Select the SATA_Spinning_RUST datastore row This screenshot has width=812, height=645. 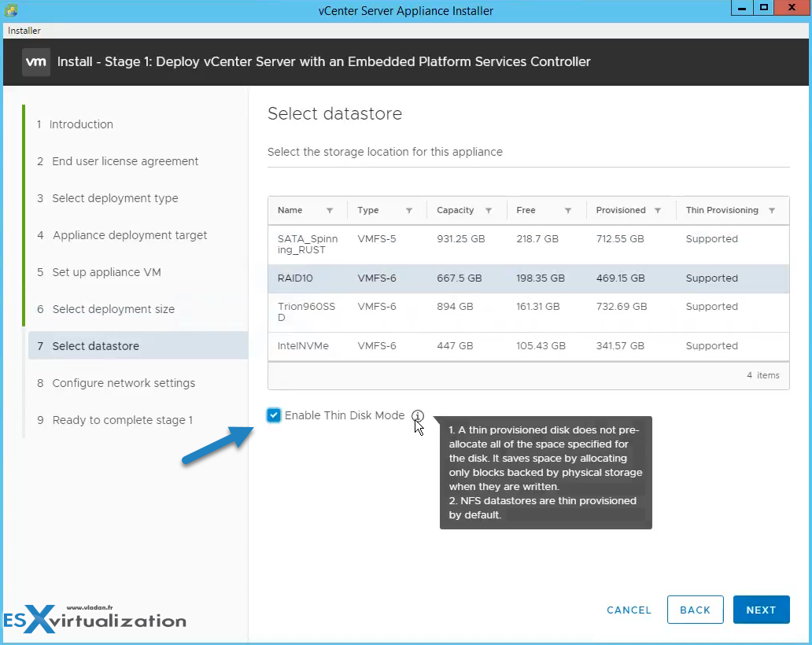[528, 245]
